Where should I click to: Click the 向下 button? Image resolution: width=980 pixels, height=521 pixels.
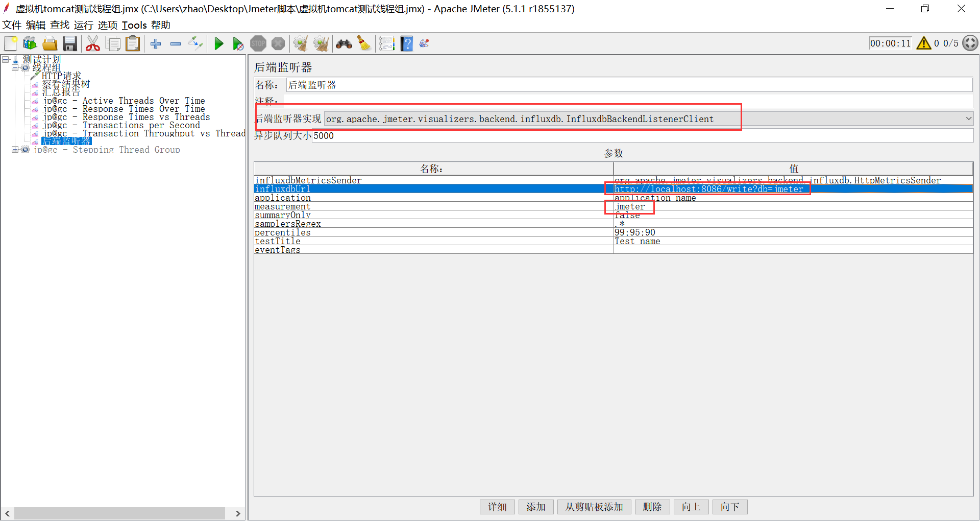(730, 507)
